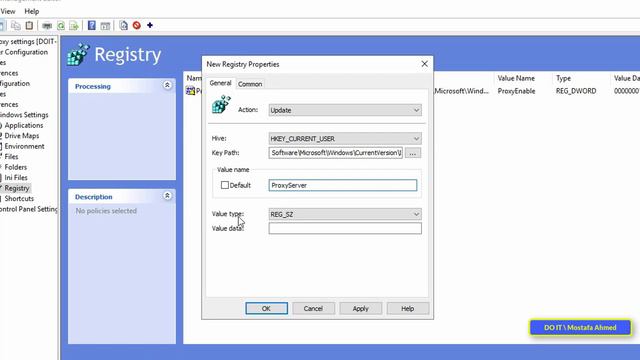The width and height of the screenshot is (640, 360).
Task: Sort by the Value Name column header
Action: tap(516, 78)
